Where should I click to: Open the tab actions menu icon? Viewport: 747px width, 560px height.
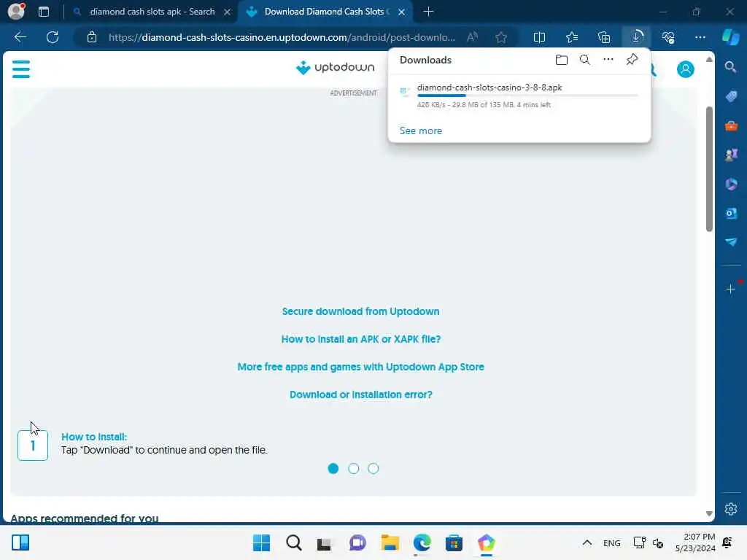(x=44, y=12)
